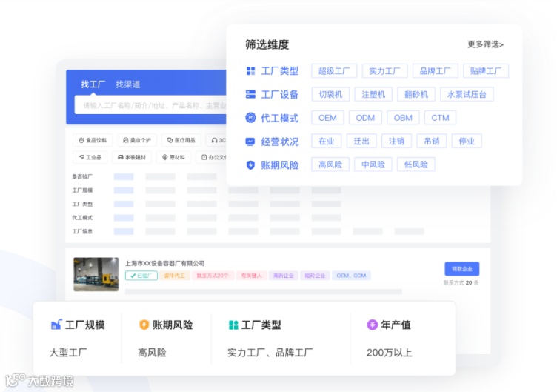Open 更多筛选 for more filters
The image size is (557, 392).
pyautogui.click(x=485, y=44)
